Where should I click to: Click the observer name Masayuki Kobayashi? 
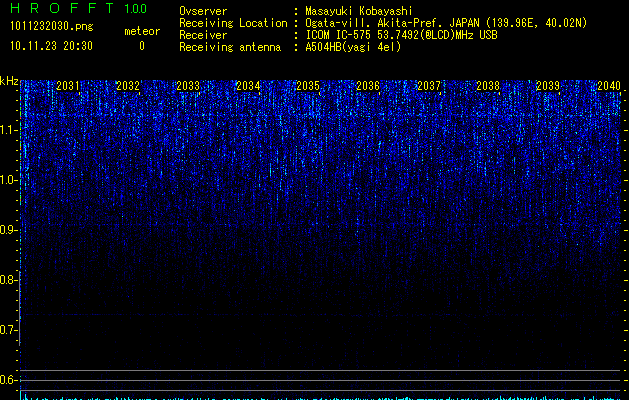[359, 11]
